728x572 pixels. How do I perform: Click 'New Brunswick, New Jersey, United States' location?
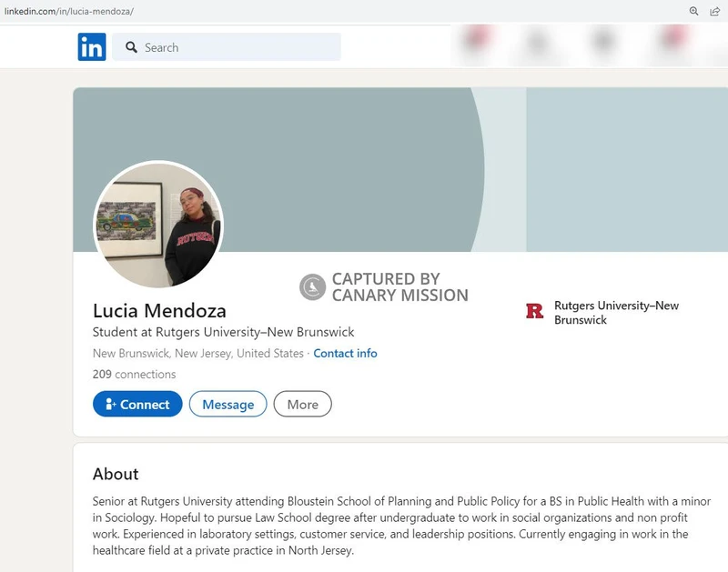(198, 354)
